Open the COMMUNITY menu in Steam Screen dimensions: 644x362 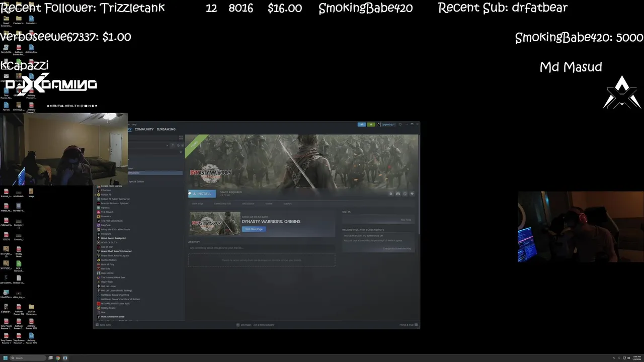pyautogui.click(x=144, y=129)
